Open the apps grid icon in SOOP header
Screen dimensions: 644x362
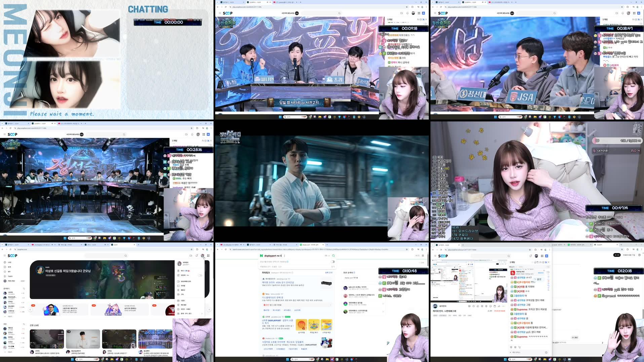(208, 255)
